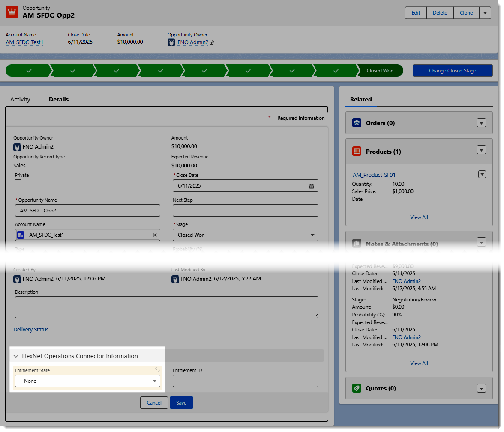The image size is (504, 432).
Task: Open more actions dropdown next to Clone
Action: click(x=485, y=13)
